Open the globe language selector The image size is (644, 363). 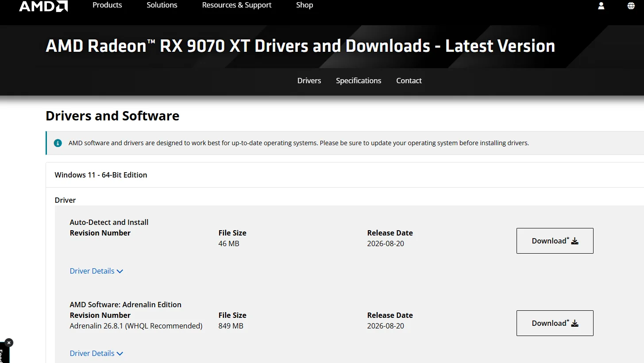click(x=631, y=5)
